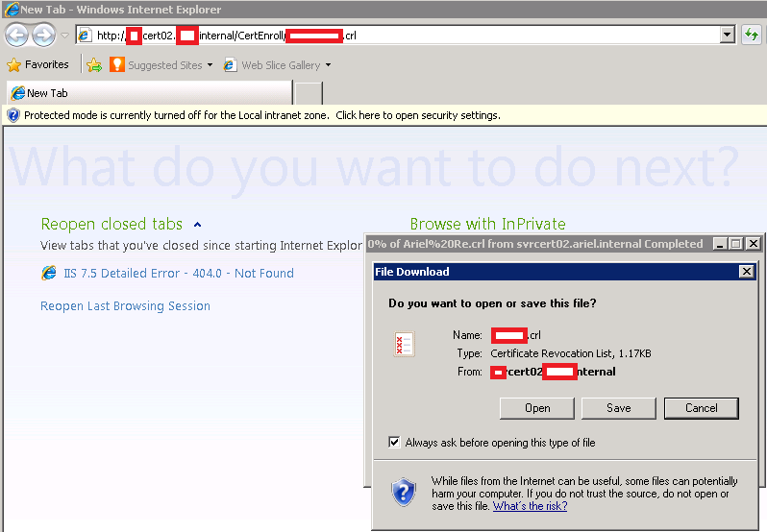Open Web Slice Gallery dropdown arrow
Viewport: 767px width, 532px height.
click(x=328, y=65)
